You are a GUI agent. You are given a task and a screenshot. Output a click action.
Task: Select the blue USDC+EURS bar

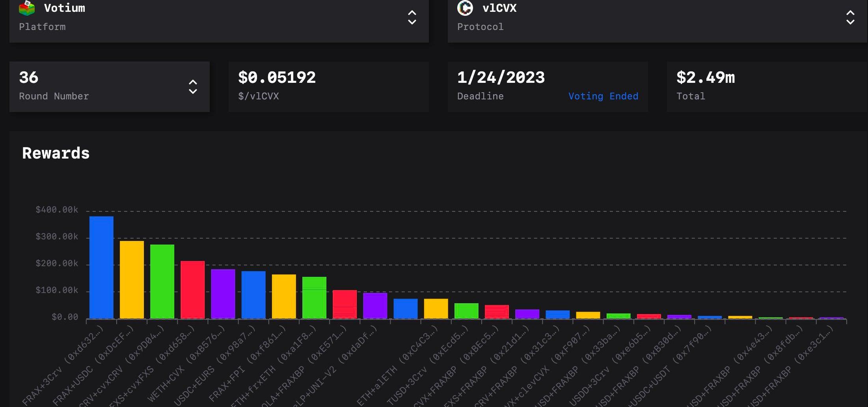[253, 295]
